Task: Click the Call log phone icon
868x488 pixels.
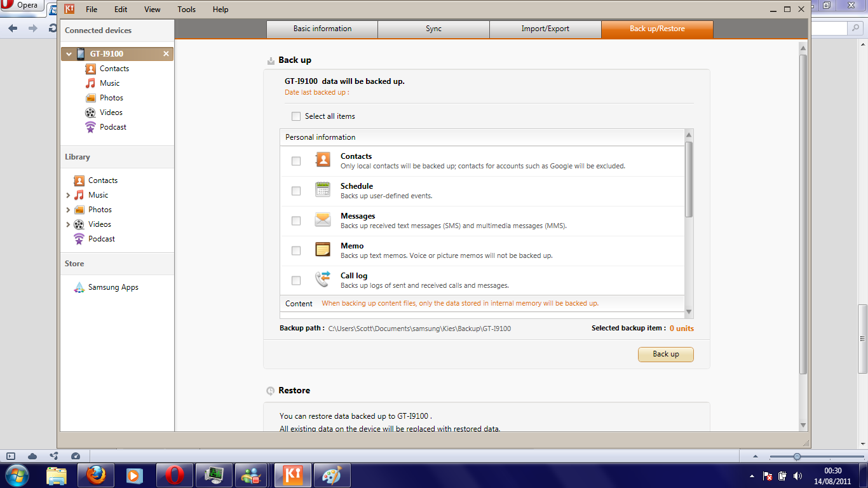Action: (x=323, y=279)
